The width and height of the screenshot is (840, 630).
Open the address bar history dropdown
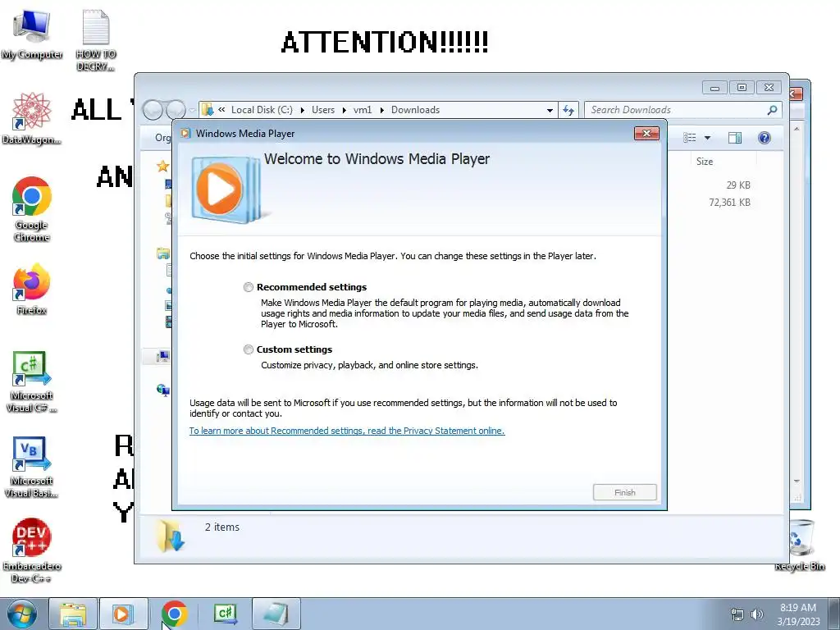click(550, 110)
